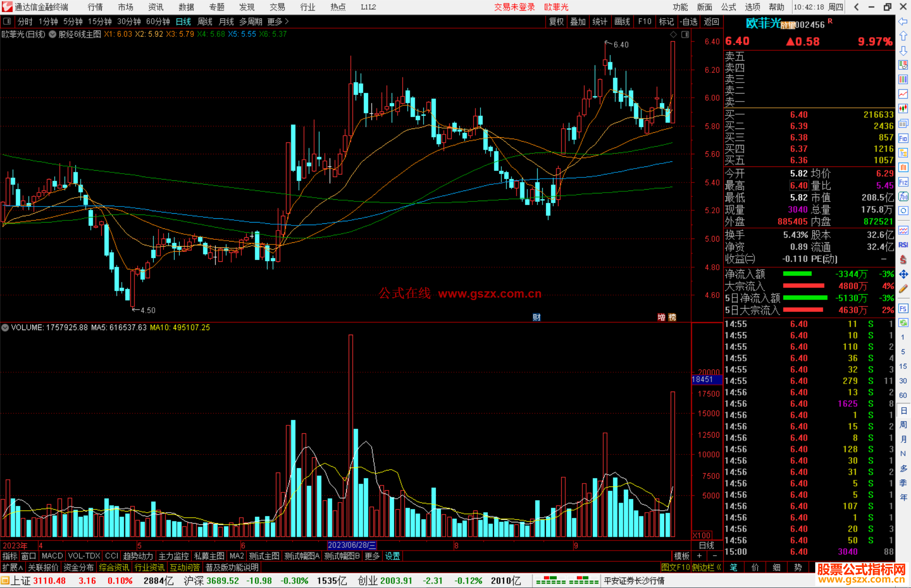This screenshot has height=588, width=911.
Task: Click the navigation back chevron in title bar
Action: tap(857, 7)
